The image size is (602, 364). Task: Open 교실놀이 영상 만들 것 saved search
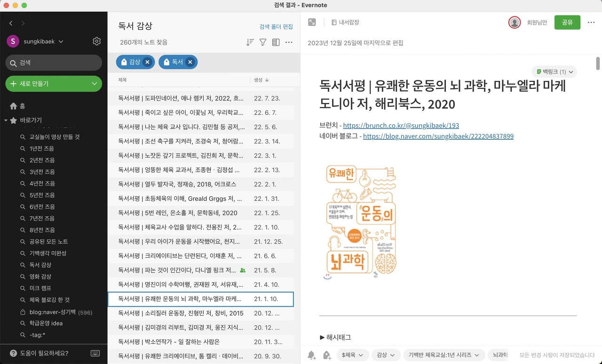pyautogui.click(x=55, y=137)
